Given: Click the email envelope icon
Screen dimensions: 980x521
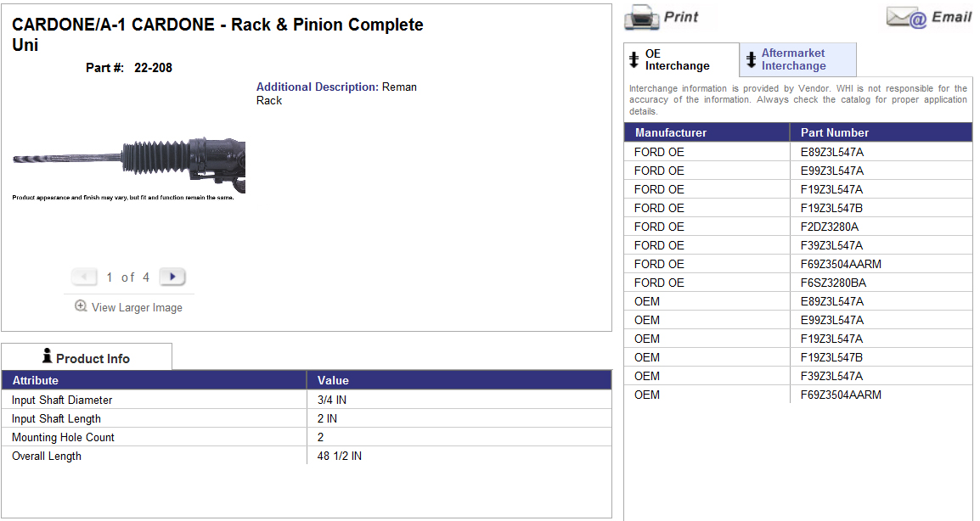Looking at the screenshot, I should 906,17.
